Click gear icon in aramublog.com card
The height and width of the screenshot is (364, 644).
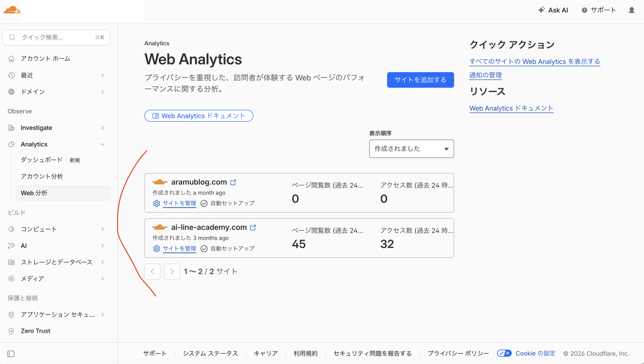click(157, 203)
